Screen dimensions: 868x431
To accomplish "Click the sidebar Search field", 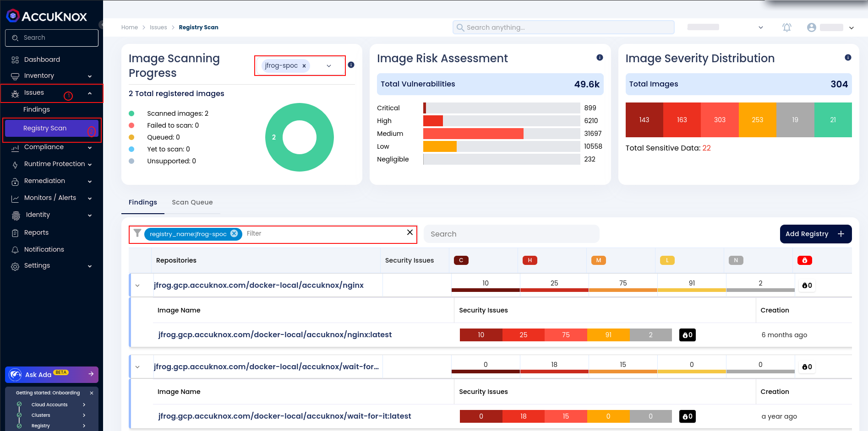I will click(x=52, y=38).
